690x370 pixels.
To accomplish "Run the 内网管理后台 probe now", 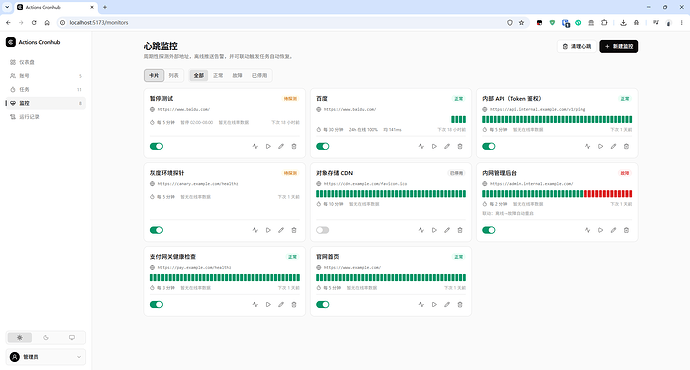I will point(600,230).
